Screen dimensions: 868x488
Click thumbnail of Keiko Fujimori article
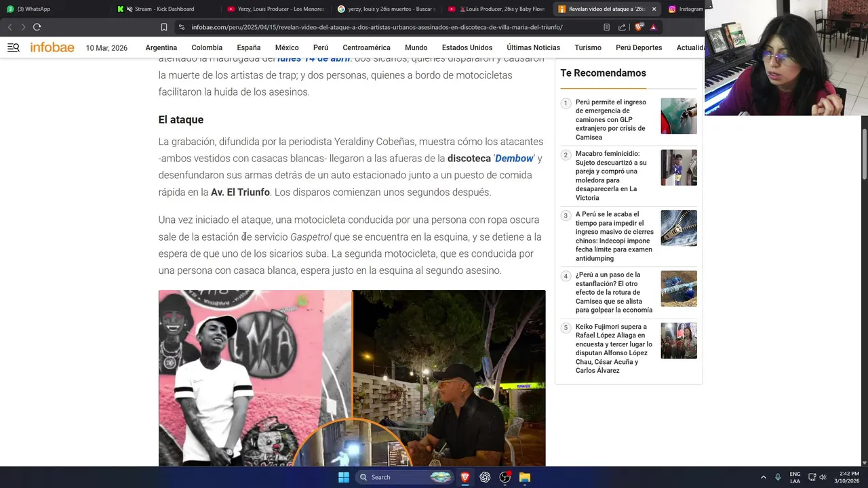(679, 340)
